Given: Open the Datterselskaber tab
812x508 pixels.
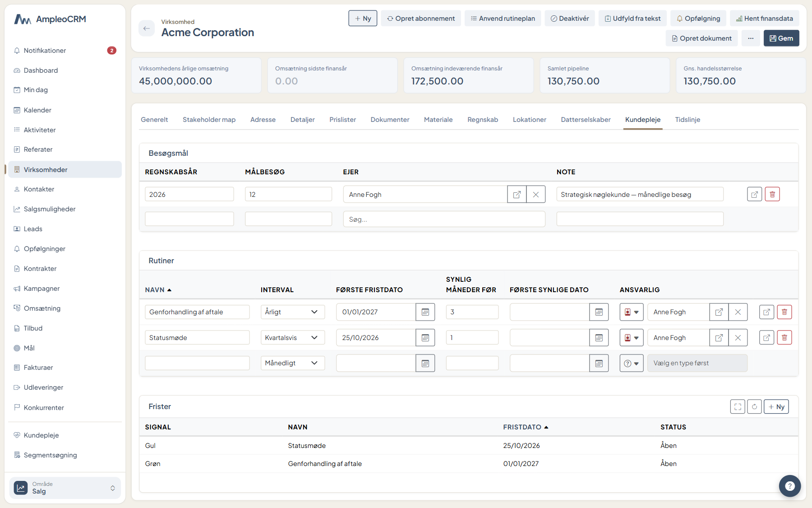Looking at the screenshot, I should (586, 120).
